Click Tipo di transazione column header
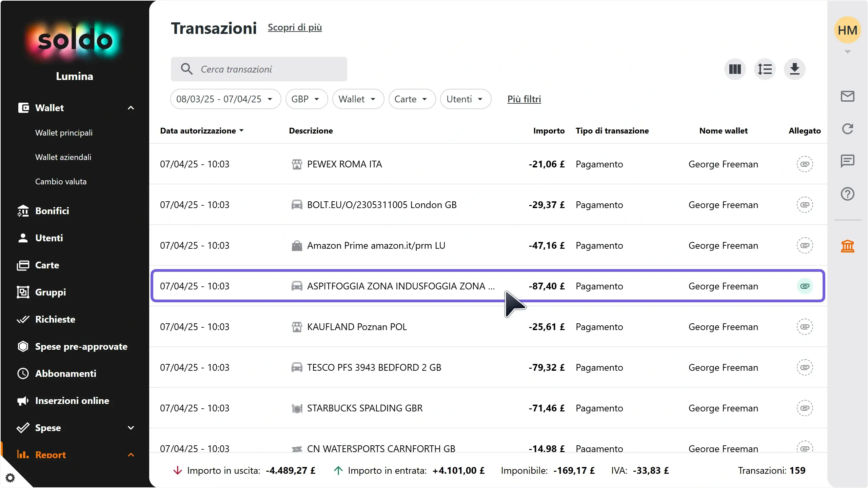This screenshot has width=868, height=488. (612, 131)
